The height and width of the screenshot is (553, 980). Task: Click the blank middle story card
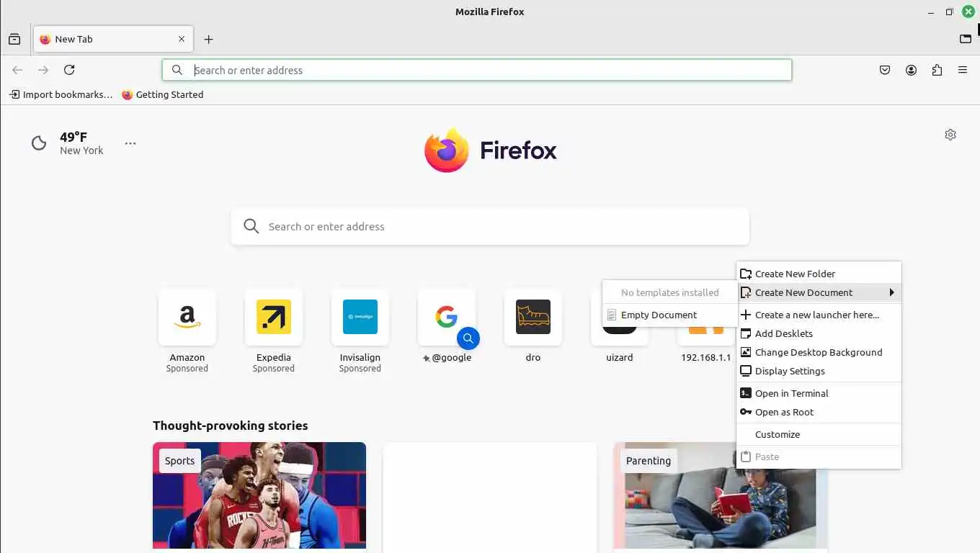click(x=490, y=495)
